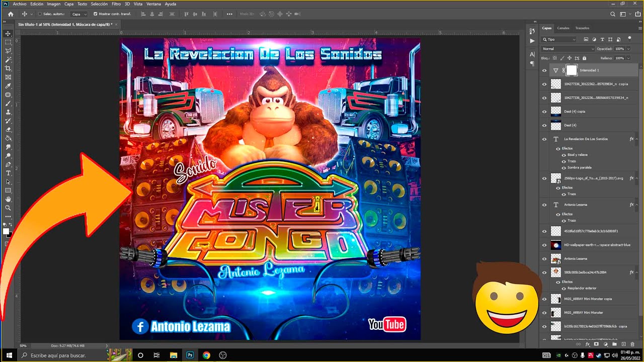Open the three-dots align options menu
644x362 pixels.
230,14
